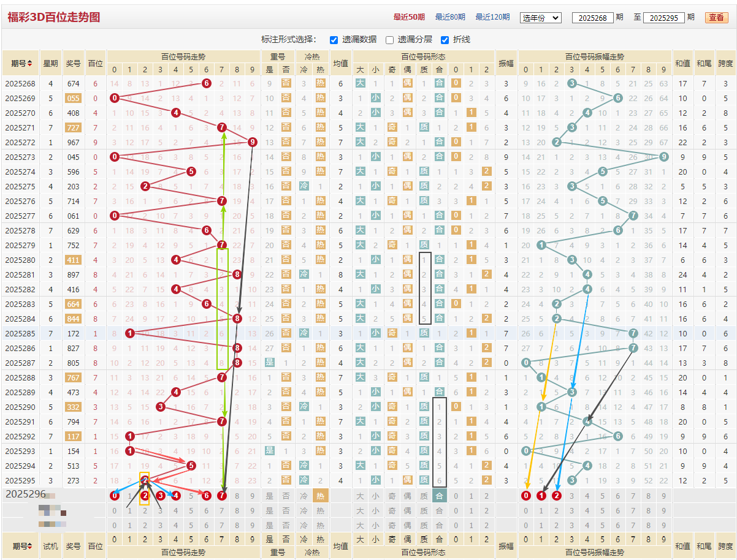Click highlighted award number 411
This screenshot has height=560, width=737.
click(73, 260)
